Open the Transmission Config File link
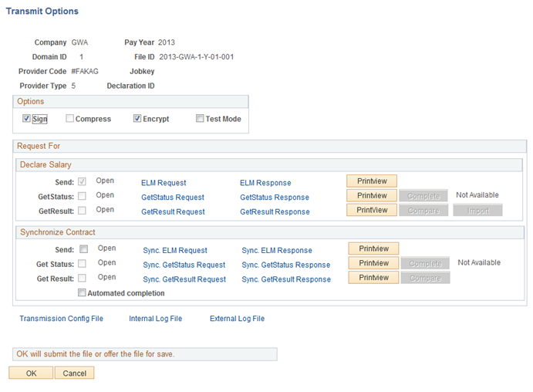Screen dimensions: 533x392 tap(61, 319)
